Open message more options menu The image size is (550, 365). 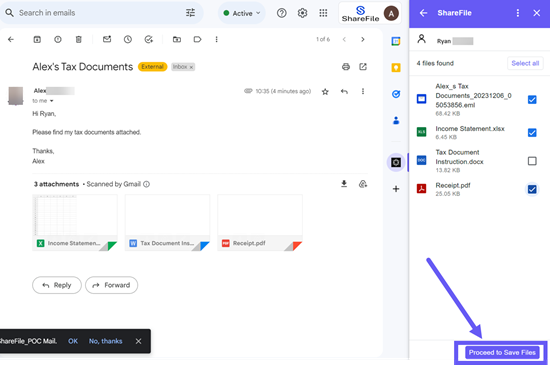(363, 92)
